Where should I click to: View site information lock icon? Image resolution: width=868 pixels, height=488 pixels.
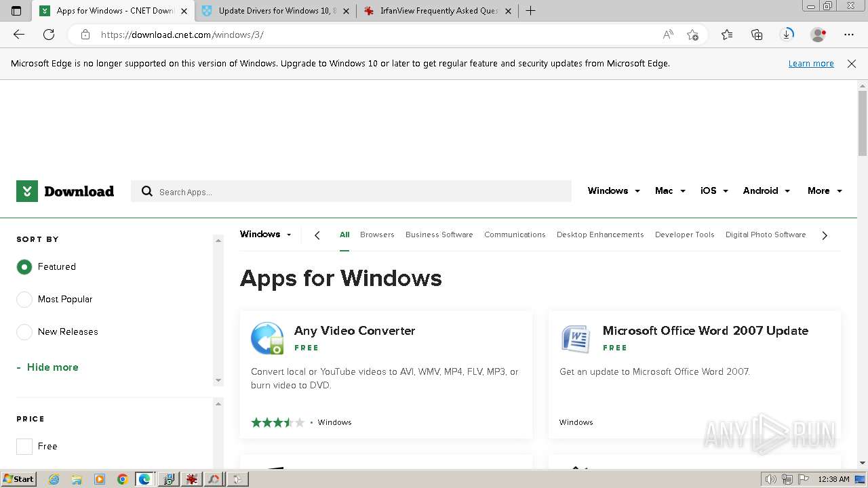(x=85, y=35)
